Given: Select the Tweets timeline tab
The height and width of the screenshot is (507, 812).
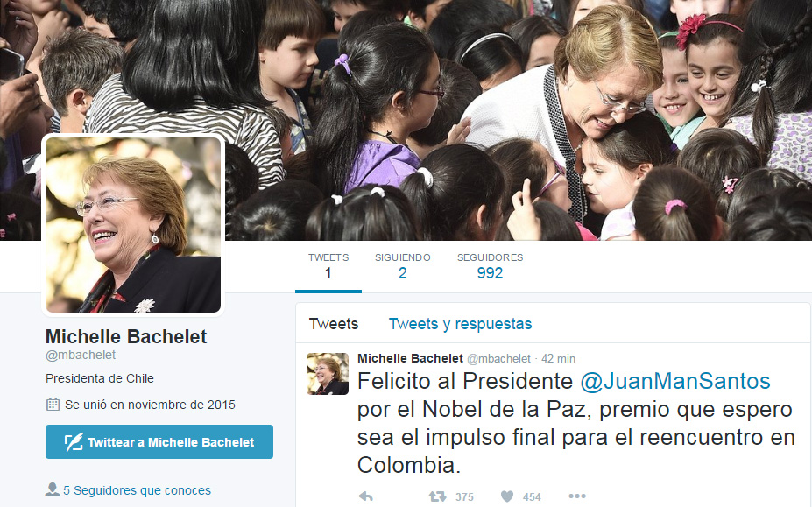Looking at the screenshot, I should (x=334, y=324).
